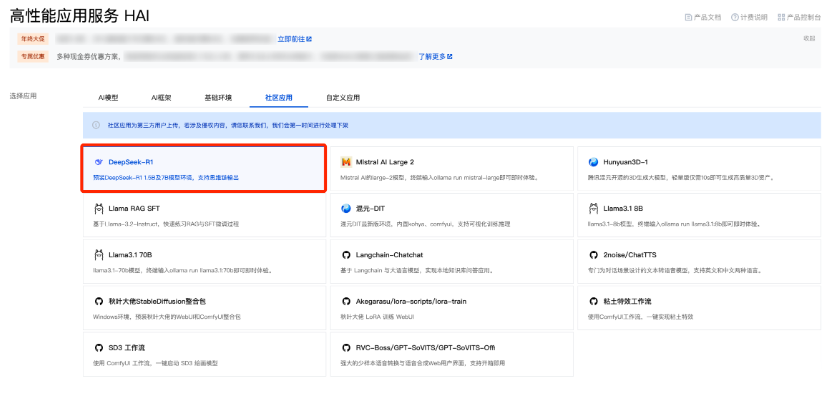The width and height of the screenshot is (840, 415).
Task: Click the Langchain-Chatchat title text
Action: (x=389, y=255)
